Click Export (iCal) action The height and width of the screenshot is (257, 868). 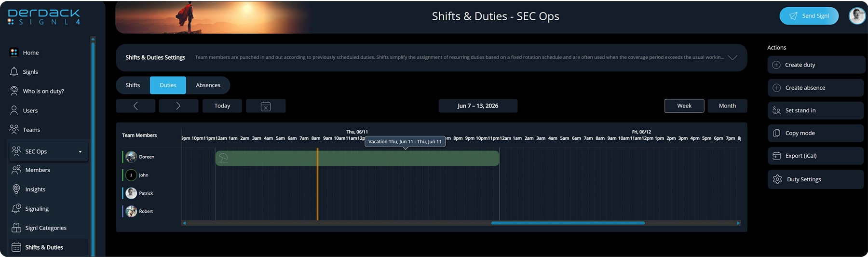[815, 156]
